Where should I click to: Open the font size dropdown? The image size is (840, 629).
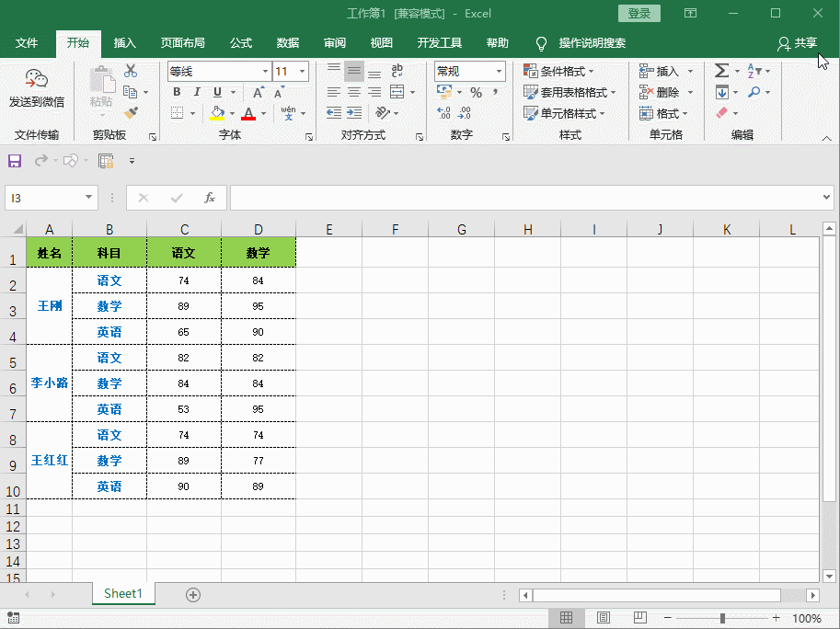302,71
